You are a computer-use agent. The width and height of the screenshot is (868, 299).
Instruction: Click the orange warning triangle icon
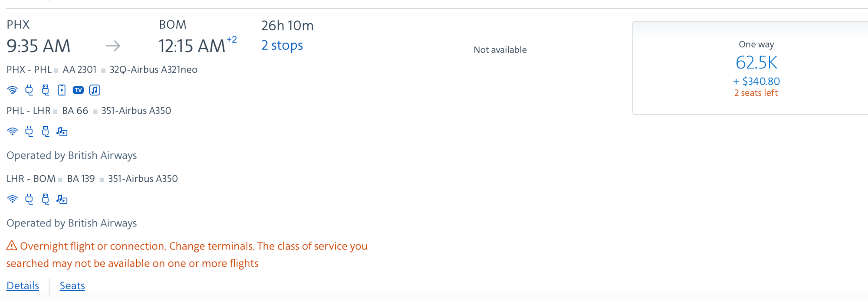12,246
